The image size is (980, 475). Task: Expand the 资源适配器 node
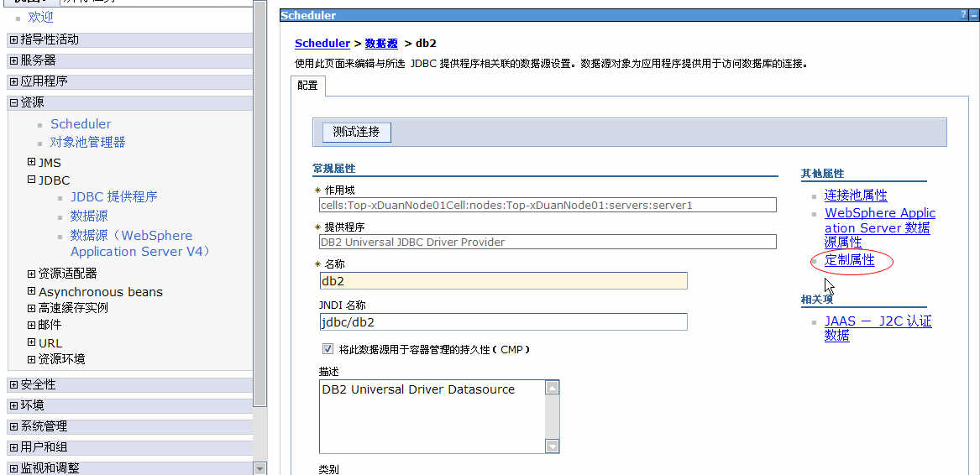(x=32, y=273)
